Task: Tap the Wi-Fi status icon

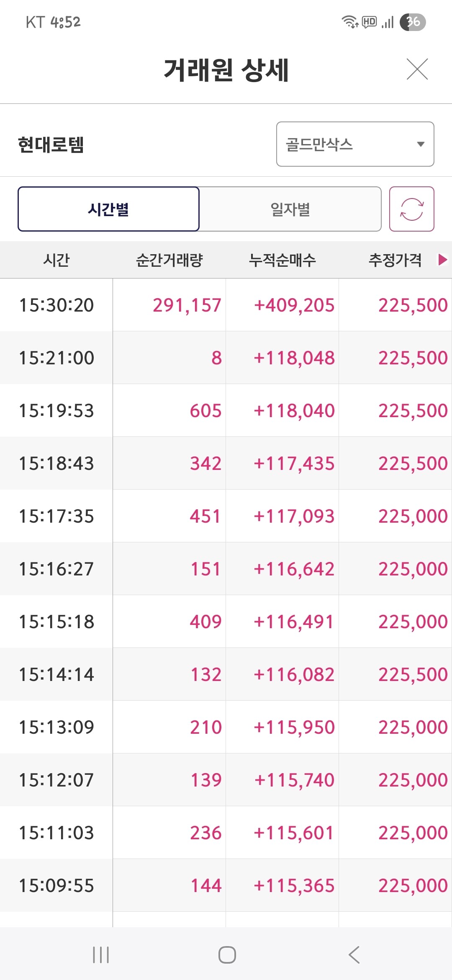Action: (349, 22)
